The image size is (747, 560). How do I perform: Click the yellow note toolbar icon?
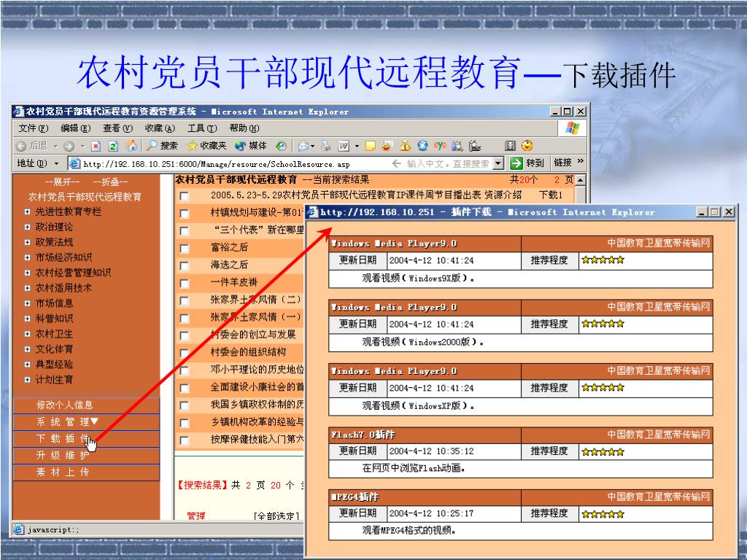pos(370,146)
